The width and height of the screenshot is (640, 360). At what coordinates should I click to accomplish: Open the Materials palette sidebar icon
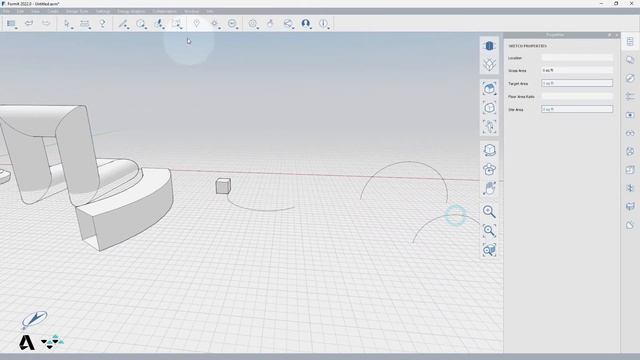tap(630, 60)
